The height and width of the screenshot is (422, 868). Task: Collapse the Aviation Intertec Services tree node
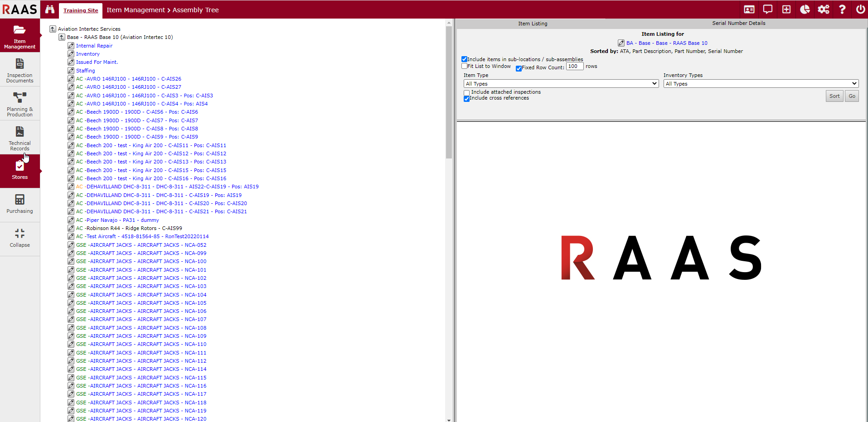coord(53,29)
